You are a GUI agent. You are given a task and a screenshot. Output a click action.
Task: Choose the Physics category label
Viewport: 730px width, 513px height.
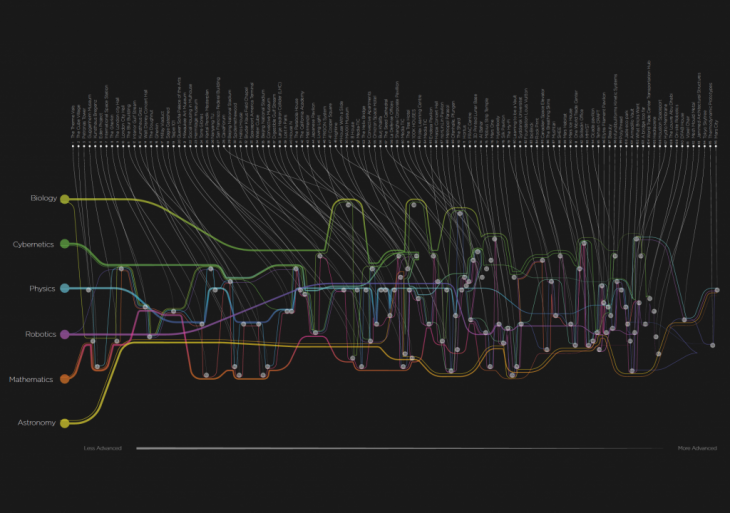point(42,289)
